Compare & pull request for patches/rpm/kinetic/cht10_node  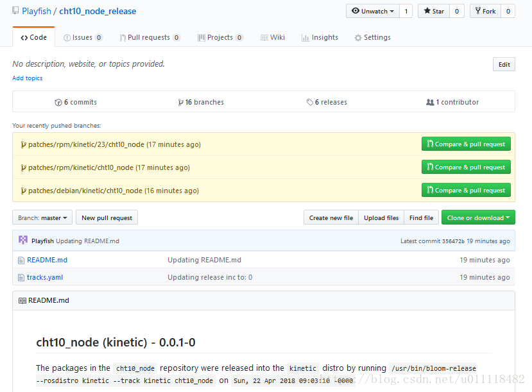[x=466, y=167]
